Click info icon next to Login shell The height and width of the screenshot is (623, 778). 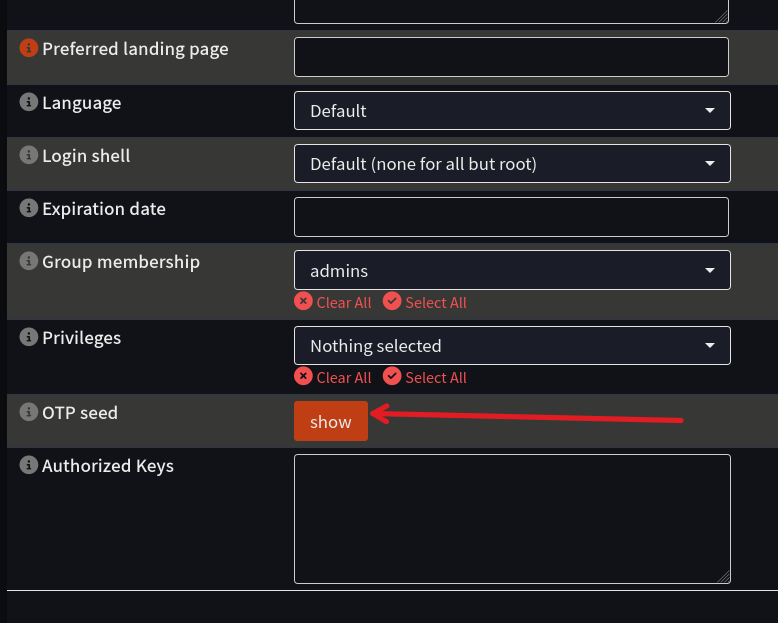(x=29, y=156)
